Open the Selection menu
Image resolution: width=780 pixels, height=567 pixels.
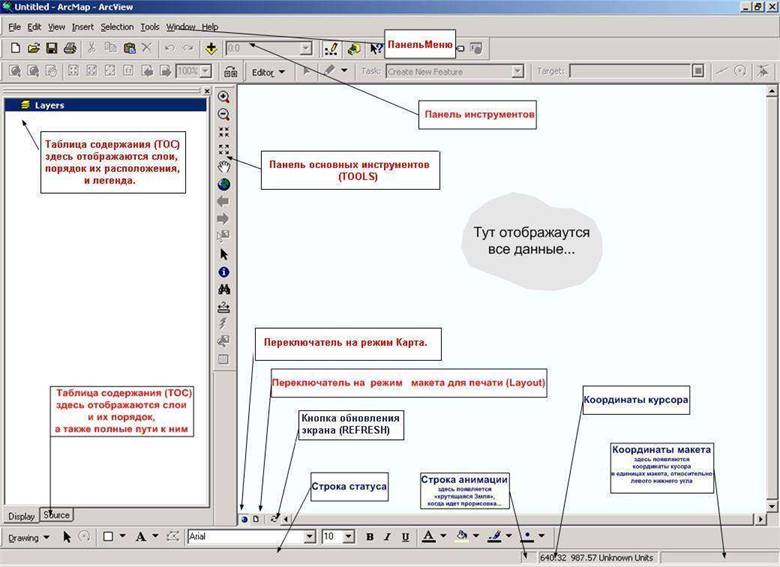[x=117, y=27]
